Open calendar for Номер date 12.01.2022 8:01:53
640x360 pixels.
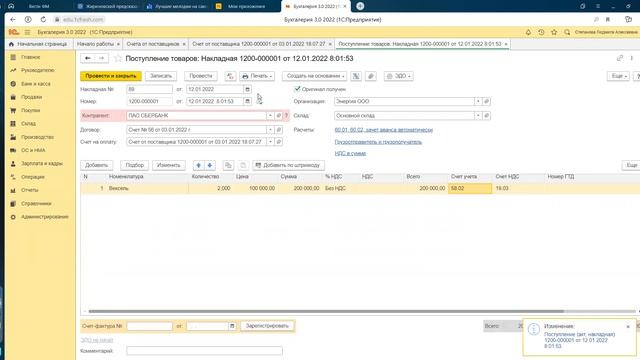point(247,101)
